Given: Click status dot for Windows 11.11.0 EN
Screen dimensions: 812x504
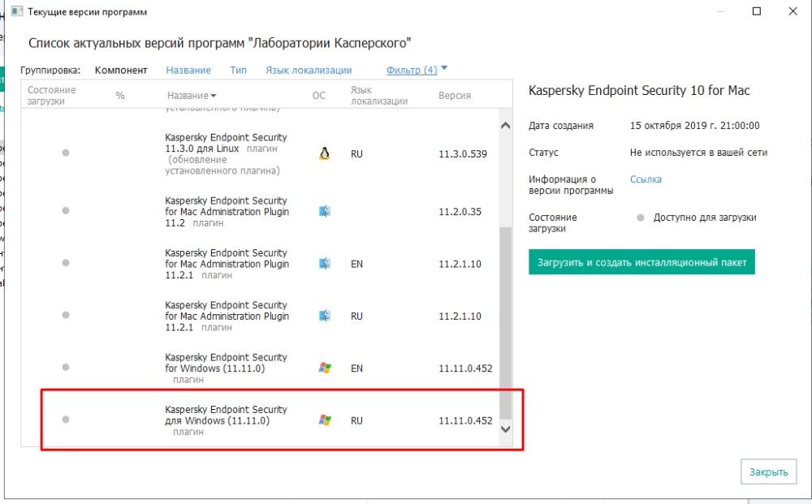Looking at the screenshot, I should click(66, 368).
